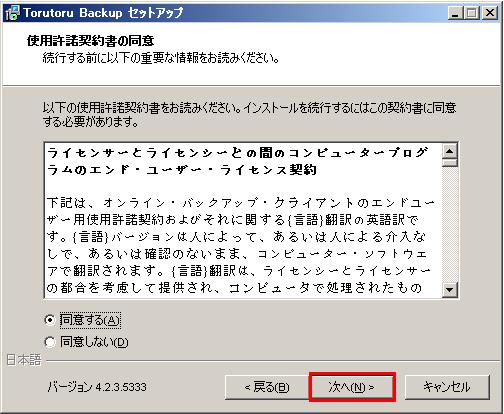Screen dimensions: 504x414
Task: Click the バージョン 4.2.3.5333 text
Action: point(97,387)
